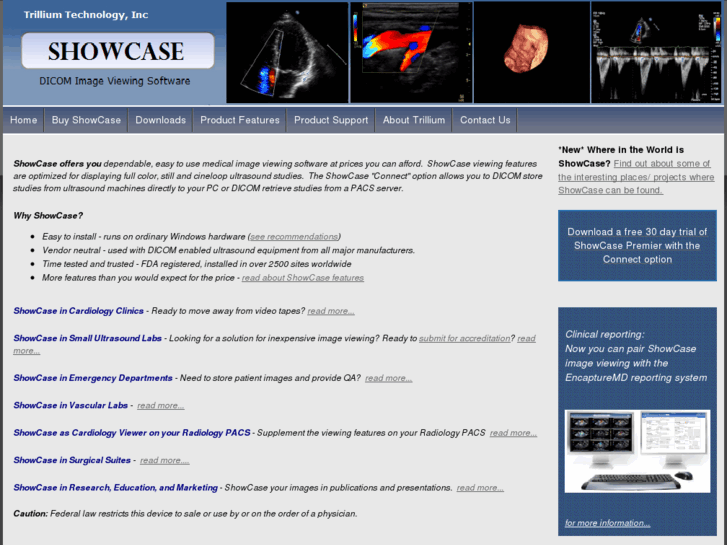Open the spectral Doppler waveform image
The image size is (727, 545).
[656, 52]
